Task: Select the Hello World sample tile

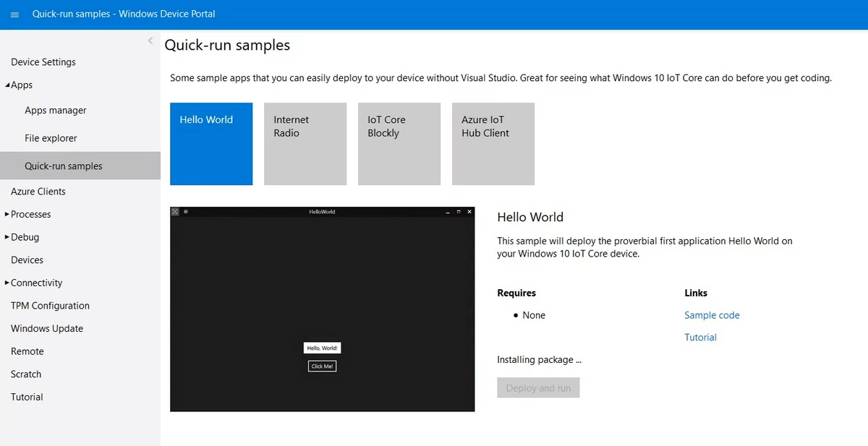Action: point(211,144)
